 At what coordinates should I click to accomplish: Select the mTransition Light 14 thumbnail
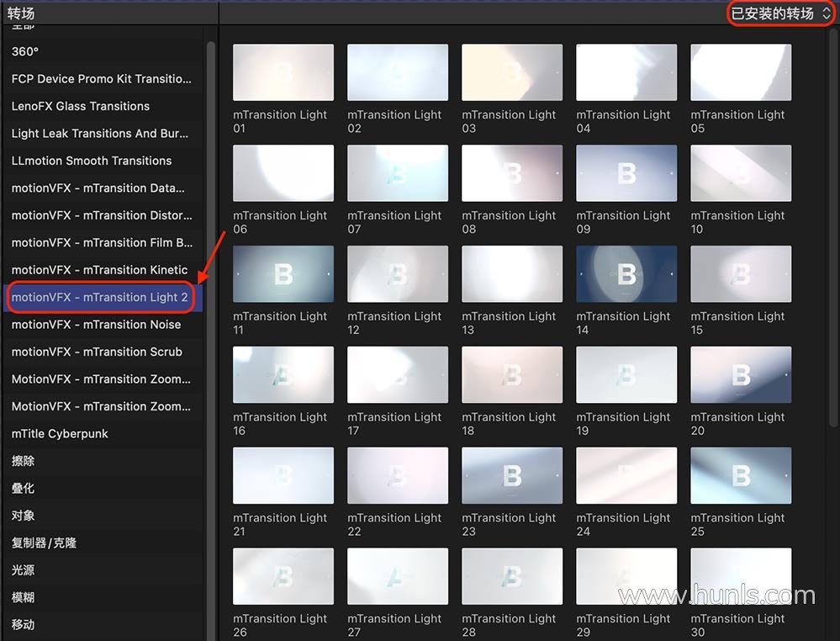pos(626,274)
